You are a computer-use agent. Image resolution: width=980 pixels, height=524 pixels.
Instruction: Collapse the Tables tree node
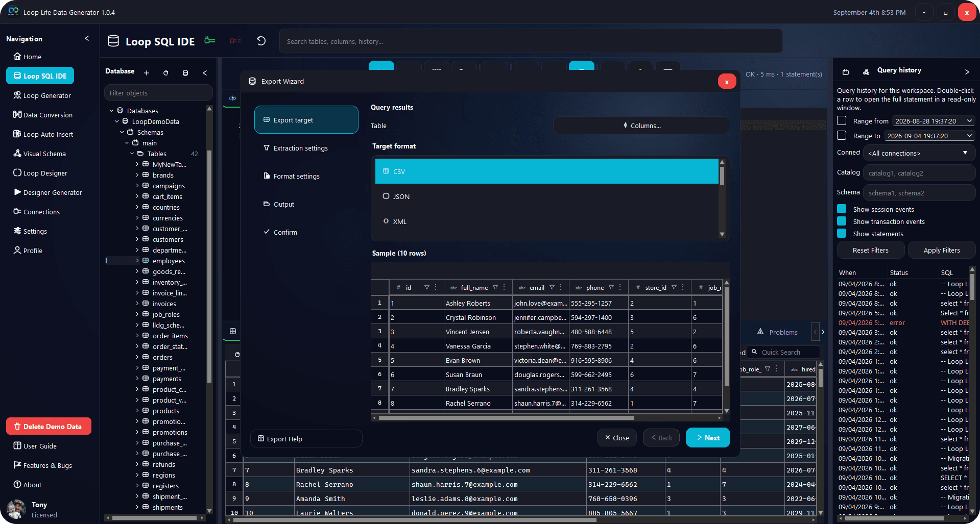tap(132, 154)
